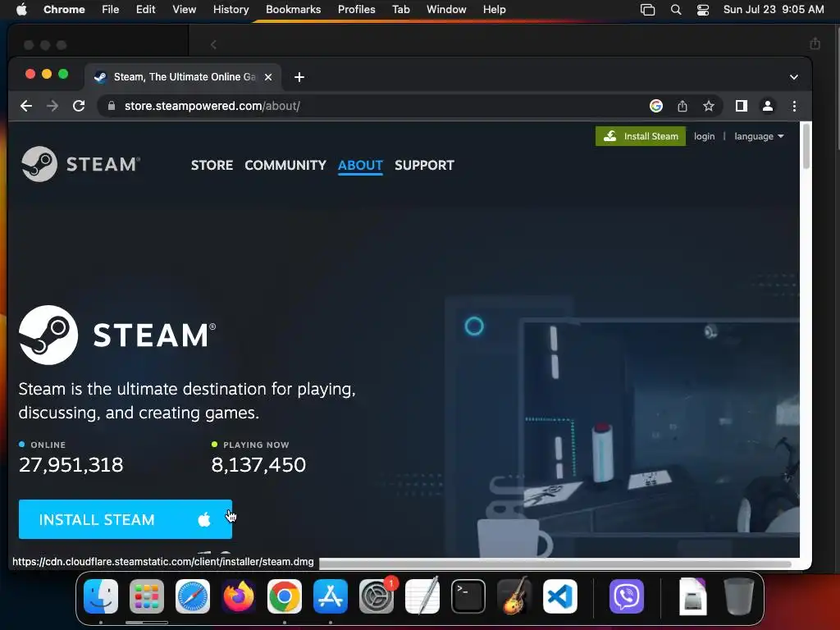Reload the Steam page

click(x=79, y=106)
